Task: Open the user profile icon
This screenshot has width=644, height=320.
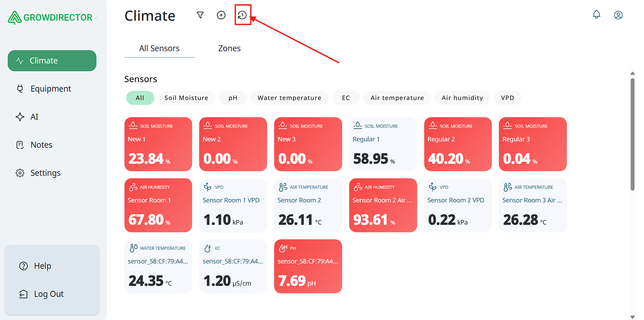Action: [618, 15]
